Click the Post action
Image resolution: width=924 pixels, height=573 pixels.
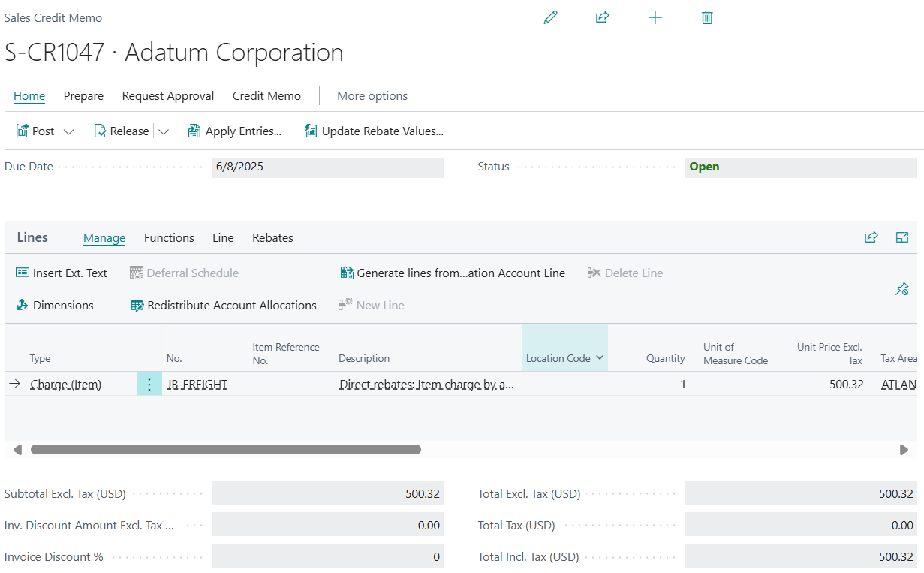tap(35, 131)
